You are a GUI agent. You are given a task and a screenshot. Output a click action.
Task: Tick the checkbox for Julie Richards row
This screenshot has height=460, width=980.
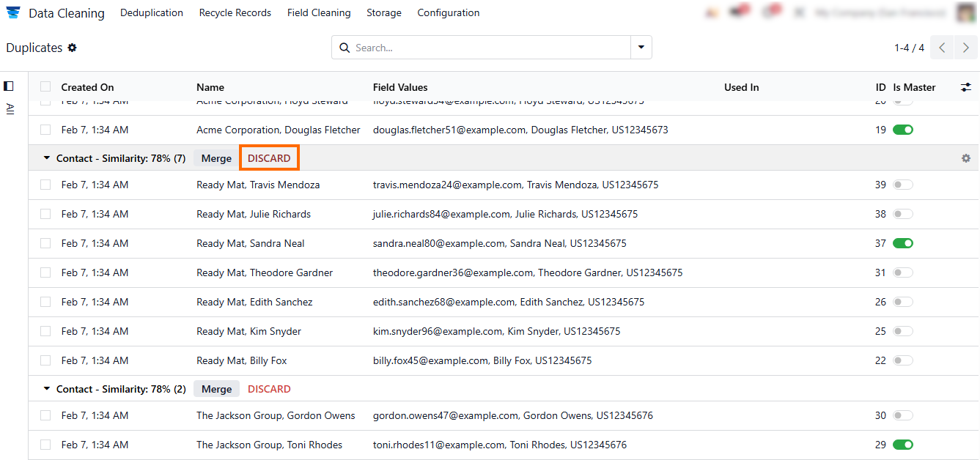coord(45,214)
